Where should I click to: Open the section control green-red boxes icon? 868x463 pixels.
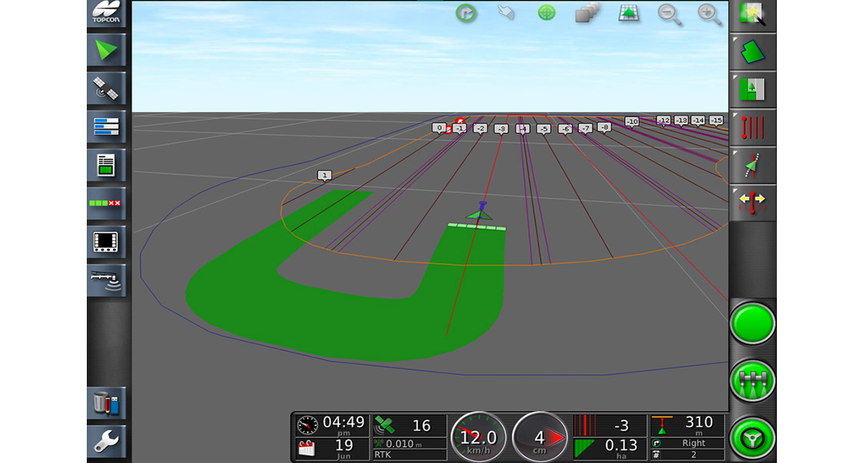106,204
